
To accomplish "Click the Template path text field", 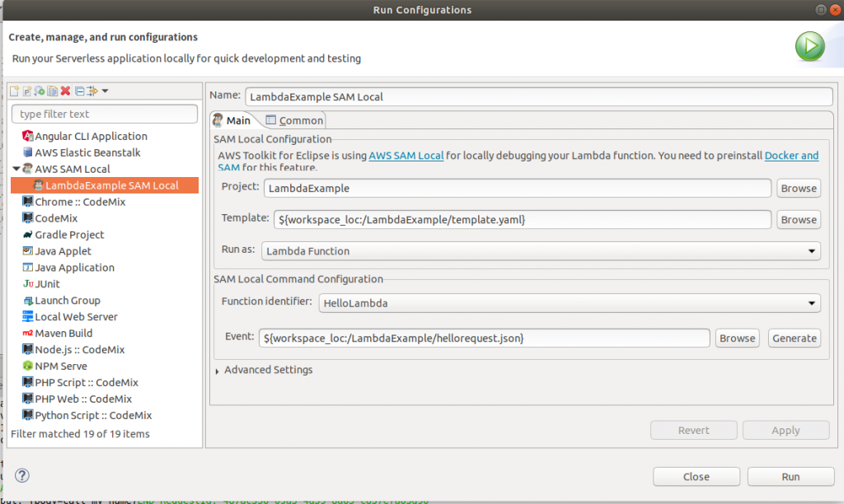I will pyautogui.click(x=522, y=219).
